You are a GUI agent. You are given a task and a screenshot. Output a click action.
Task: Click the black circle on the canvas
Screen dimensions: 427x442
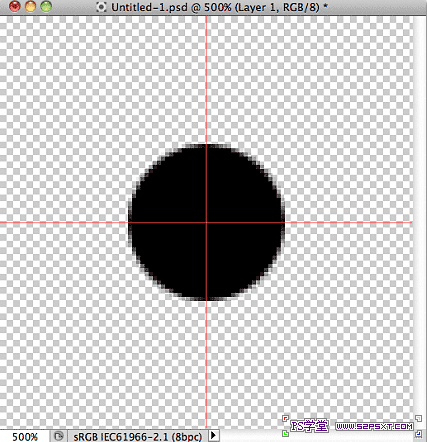pos(206,222)
